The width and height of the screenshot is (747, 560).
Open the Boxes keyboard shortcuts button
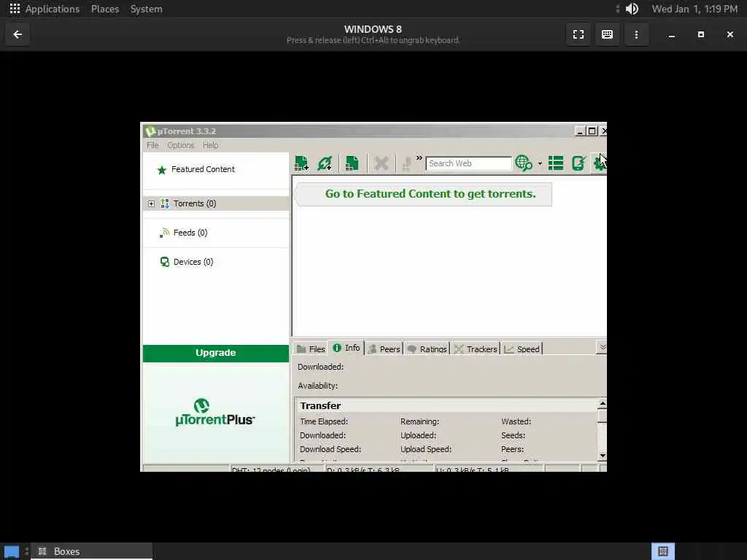click(x=607, y=34)
